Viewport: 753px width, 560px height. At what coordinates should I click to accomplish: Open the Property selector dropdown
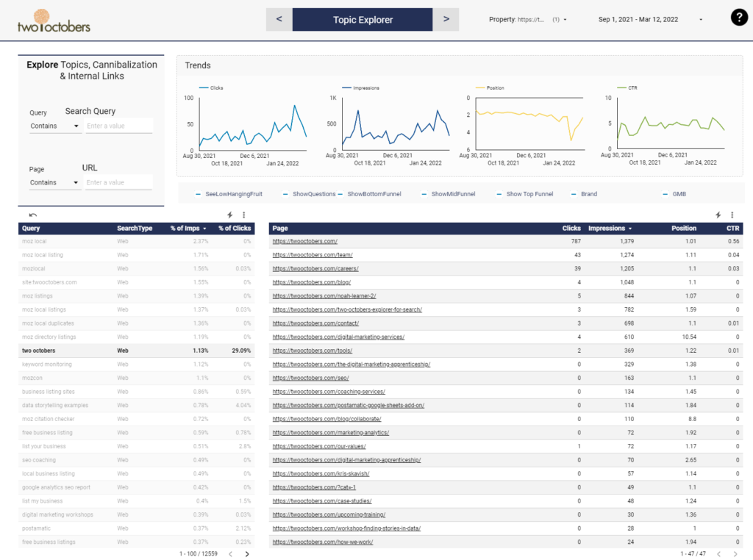tap(527, 20)
